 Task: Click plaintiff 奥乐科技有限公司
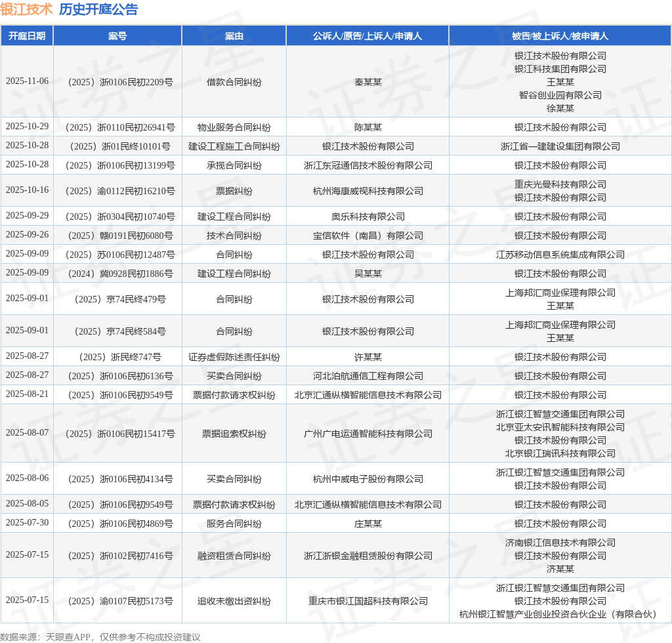point(368,217)
